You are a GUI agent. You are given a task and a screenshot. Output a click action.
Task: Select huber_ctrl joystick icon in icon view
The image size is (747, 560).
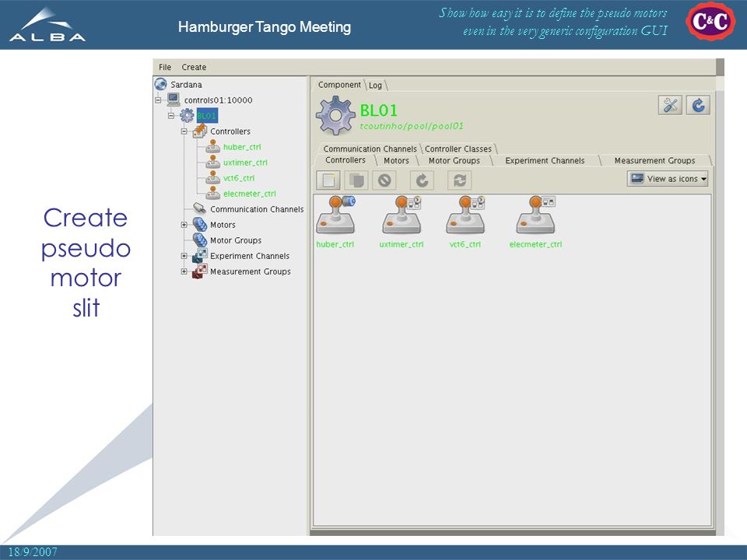[336, 215]
